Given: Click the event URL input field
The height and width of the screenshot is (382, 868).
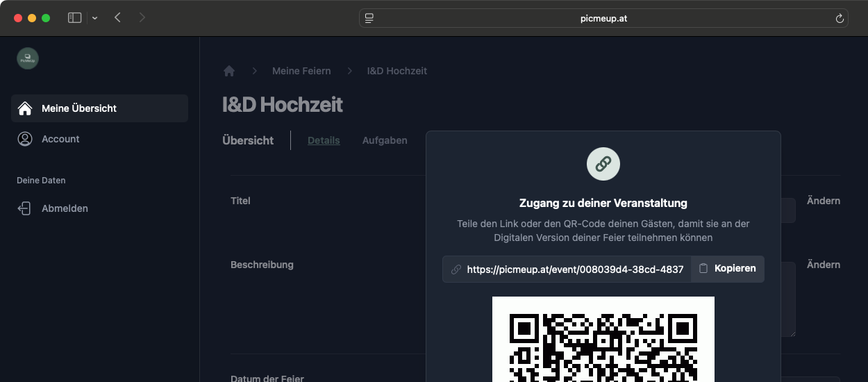Looking at the screenshot, I should click(574, 269).
